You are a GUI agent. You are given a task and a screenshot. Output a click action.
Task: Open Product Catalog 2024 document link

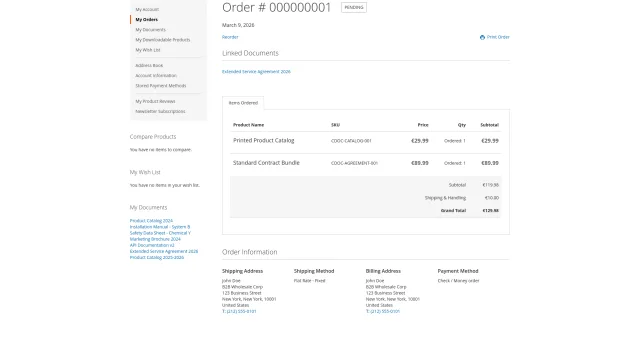(151, 221)
